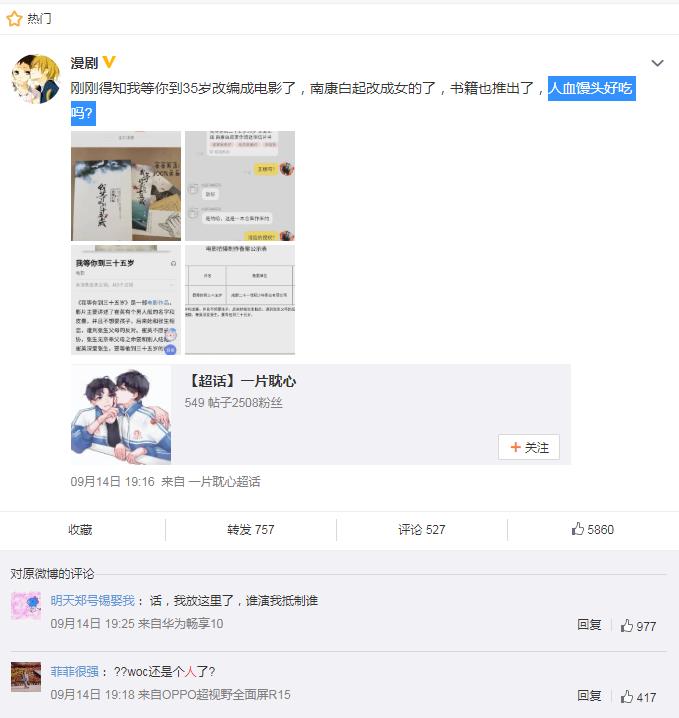This screenshot has width=679, height=718.
Task: Open the book cover photo thumbnail
Action: pos(126,186)
